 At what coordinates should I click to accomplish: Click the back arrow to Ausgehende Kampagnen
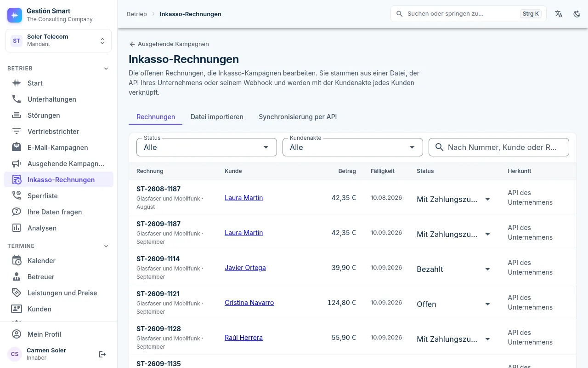tap(132, 44)
